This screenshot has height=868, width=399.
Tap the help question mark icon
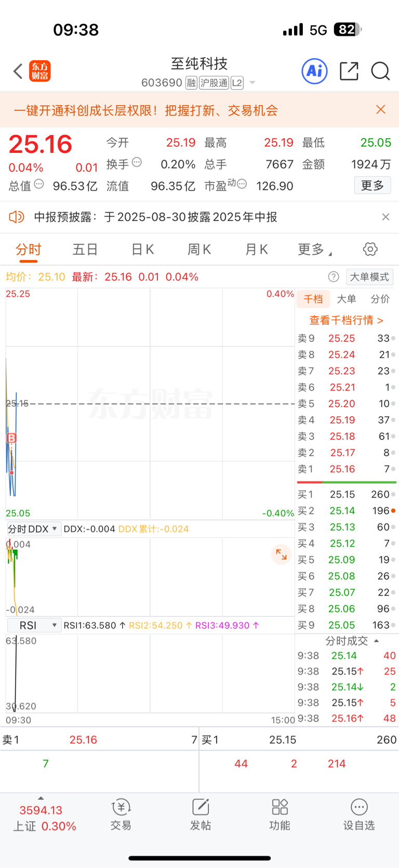(x=334, y=277)
